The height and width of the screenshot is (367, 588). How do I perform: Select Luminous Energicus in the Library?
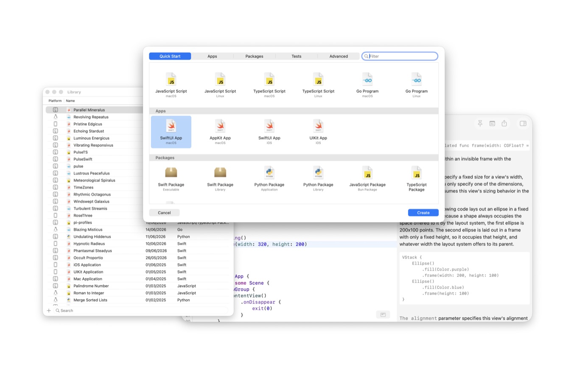(x=94, y=138)
